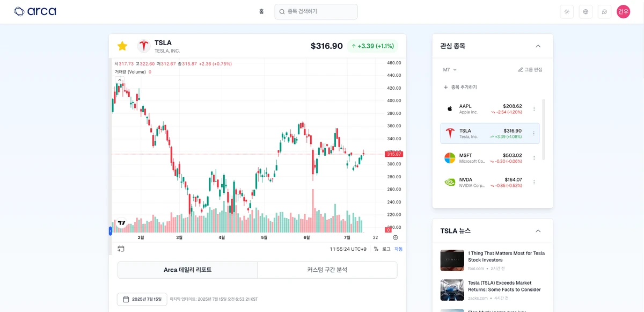
Task: Open more options for MSFT row
Action: pos(534,158)
